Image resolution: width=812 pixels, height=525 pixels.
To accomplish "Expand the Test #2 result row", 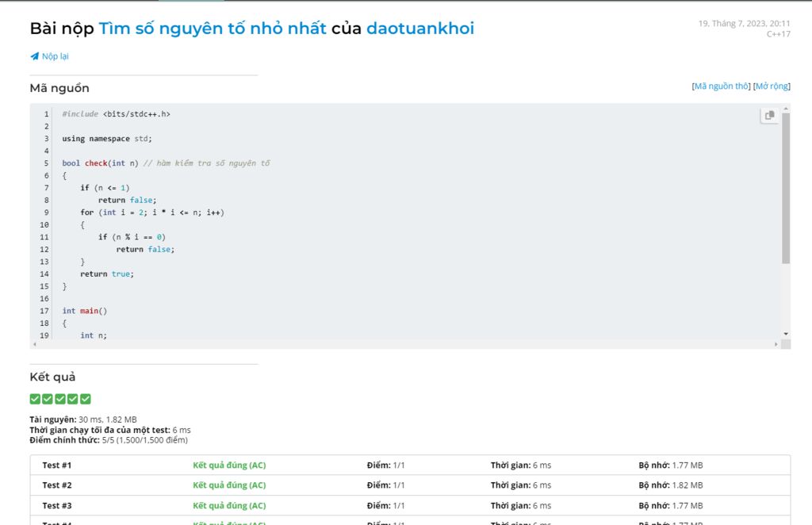I will pyautogui.click(x=57, y=485).
